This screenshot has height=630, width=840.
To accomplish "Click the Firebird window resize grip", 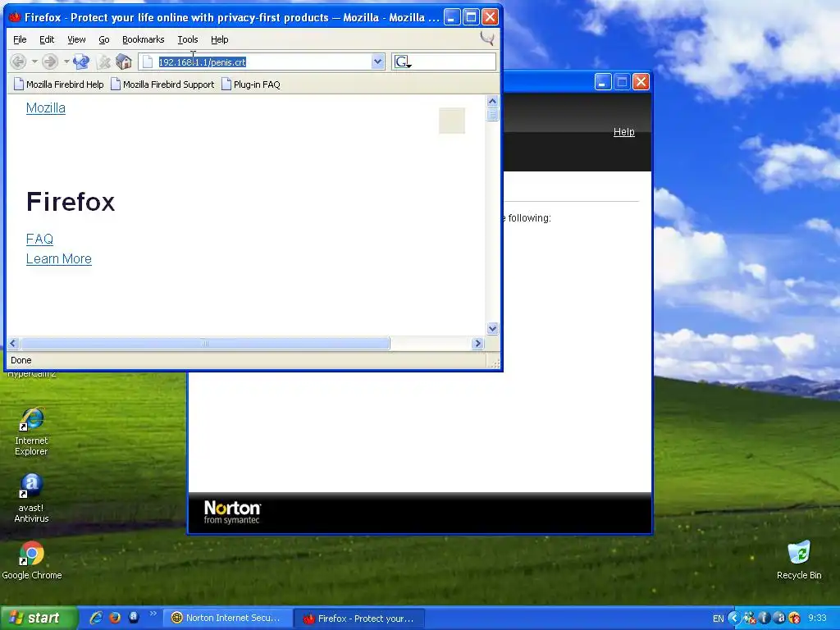I will [495, 363].
